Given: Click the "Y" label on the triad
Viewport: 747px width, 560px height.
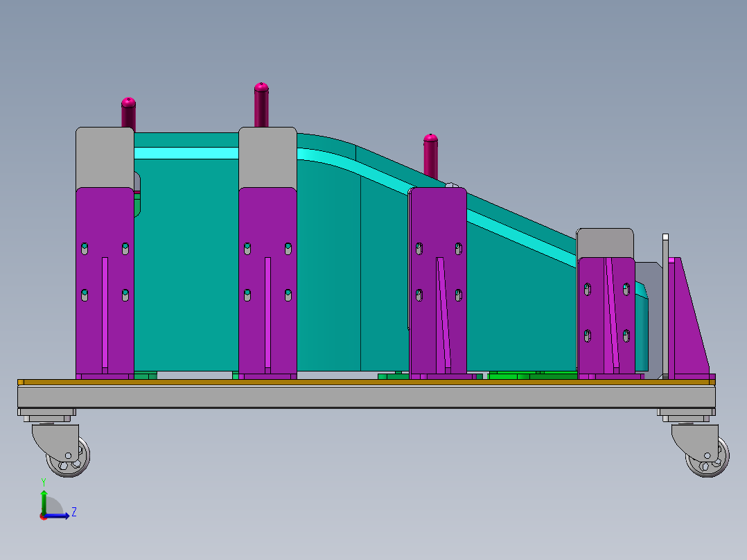Looking at the screenshot, I should click(44, 482).
